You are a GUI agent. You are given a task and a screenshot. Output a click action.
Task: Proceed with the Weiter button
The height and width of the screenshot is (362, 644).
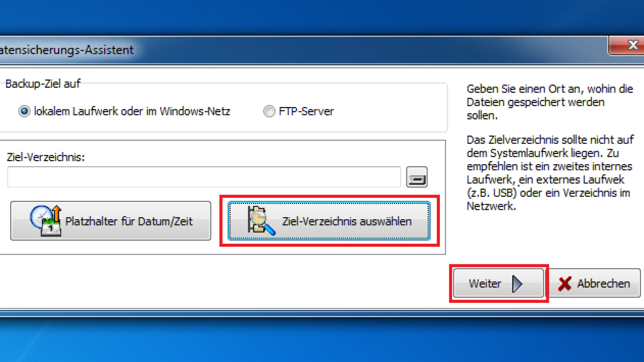tap(498, 284)
